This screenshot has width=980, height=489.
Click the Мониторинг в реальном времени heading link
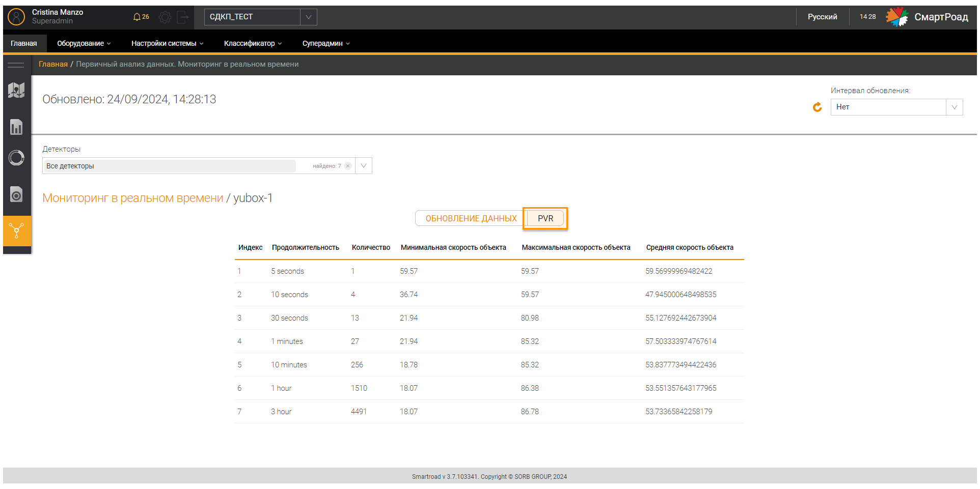pyautogui.click(x=133, y=198)
